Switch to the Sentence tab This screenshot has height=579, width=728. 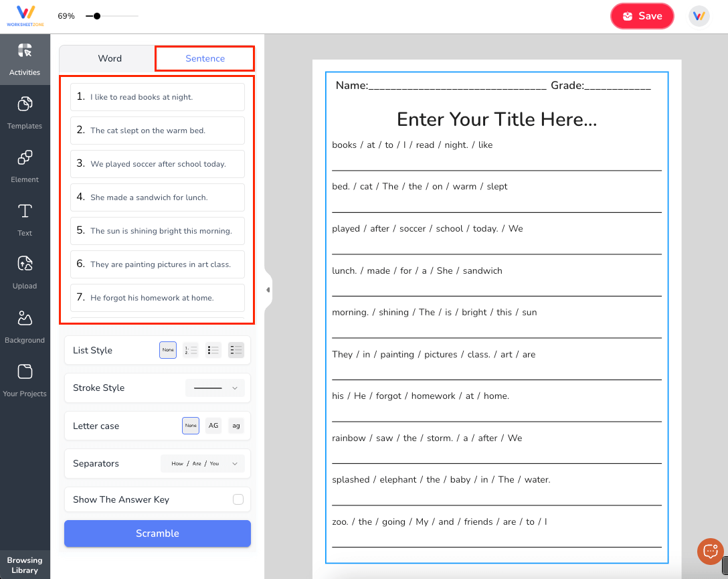(205, 58)
